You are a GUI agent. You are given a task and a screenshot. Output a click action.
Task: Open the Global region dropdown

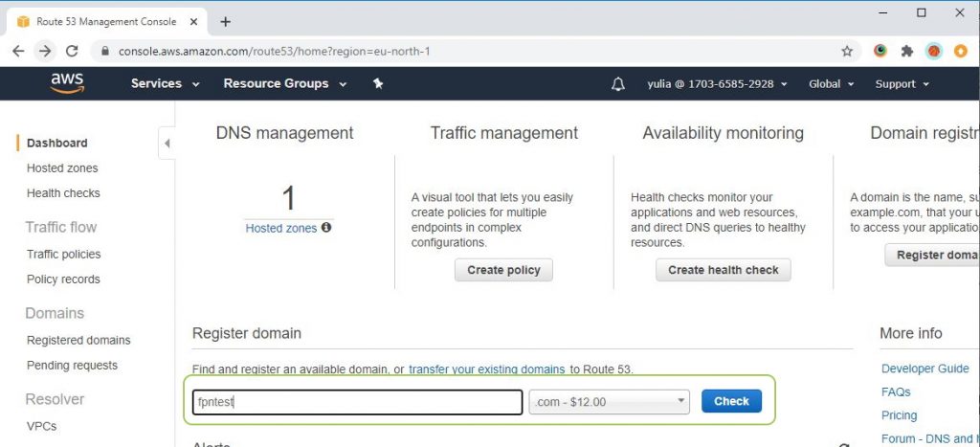click(832, 84)
